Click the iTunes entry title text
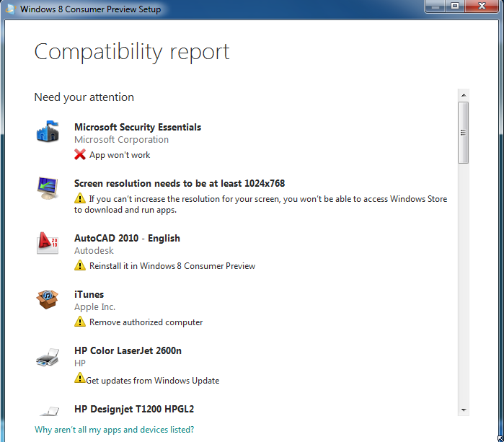The height and width of the screenshot is (442, 504). tap(89, 294)
